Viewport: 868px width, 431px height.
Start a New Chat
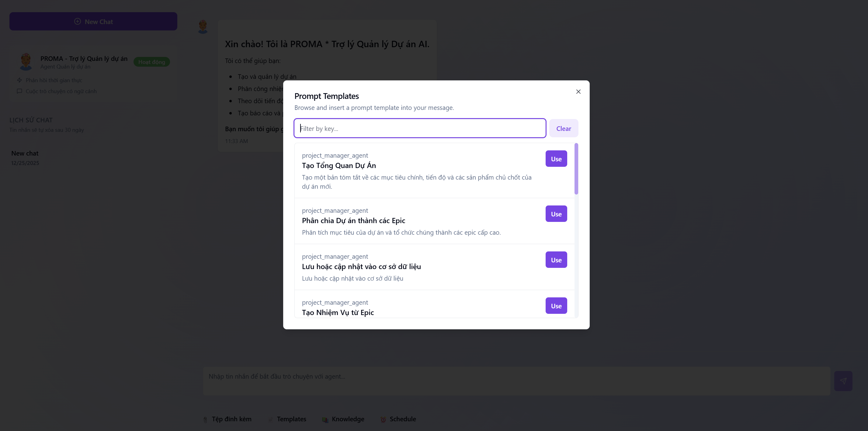pyautogui.click(x=93, y=22)
